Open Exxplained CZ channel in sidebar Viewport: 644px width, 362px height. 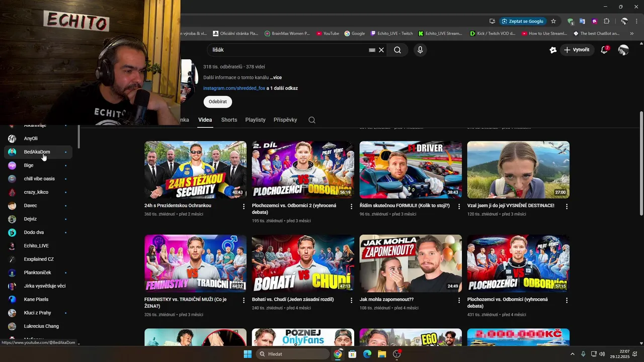tap(38, 259)
